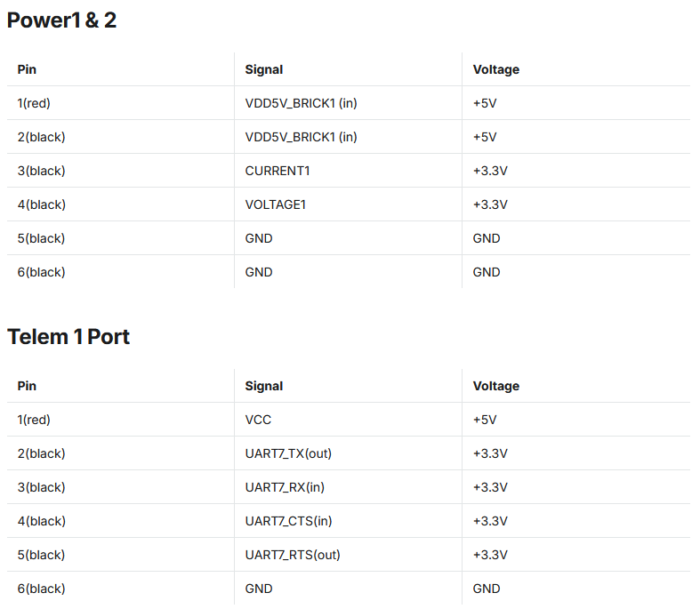Viewport: 700px width, 609px height.
Task: Select the CURRENT1 signal cell
Action: click(278, 171)
